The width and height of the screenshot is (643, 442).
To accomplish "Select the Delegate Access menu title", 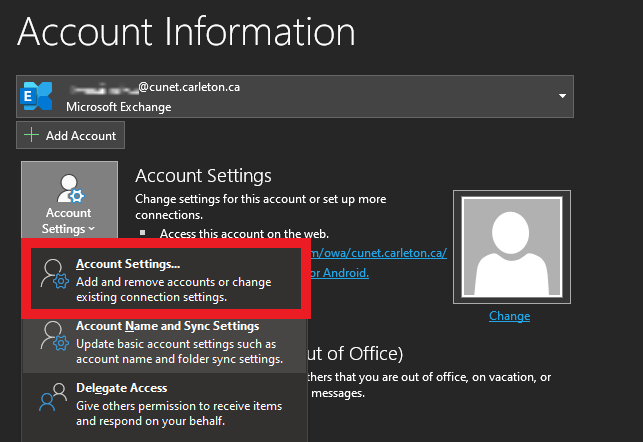I will pyautogui.click(x=121, y=388).
